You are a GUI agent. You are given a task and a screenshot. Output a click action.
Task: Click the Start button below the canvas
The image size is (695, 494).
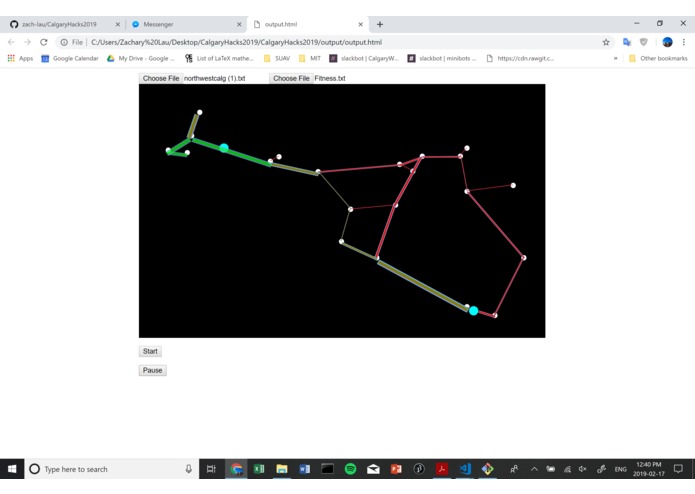150,351
